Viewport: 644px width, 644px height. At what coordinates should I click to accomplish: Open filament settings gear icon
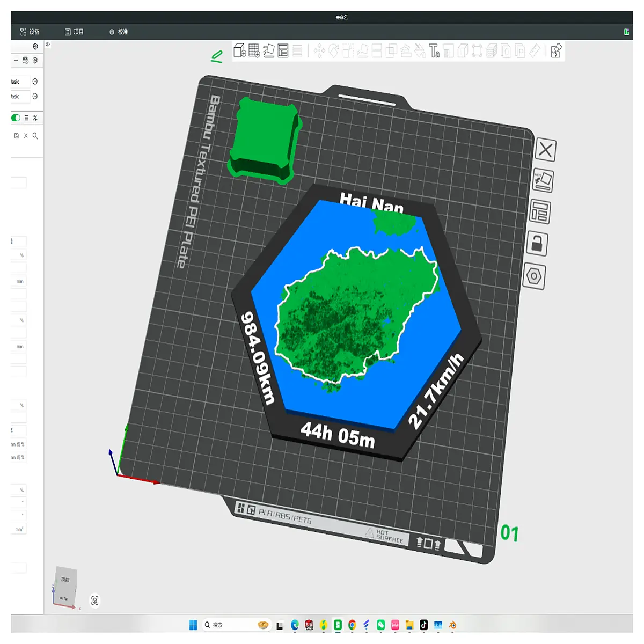coord(35,60)
